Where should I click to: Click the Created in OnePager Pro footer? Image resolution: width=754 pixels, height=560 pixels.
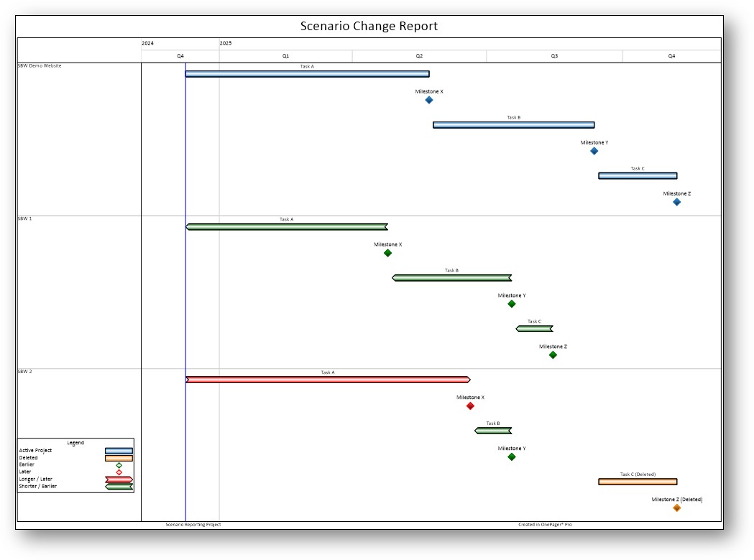pos(546,525)
